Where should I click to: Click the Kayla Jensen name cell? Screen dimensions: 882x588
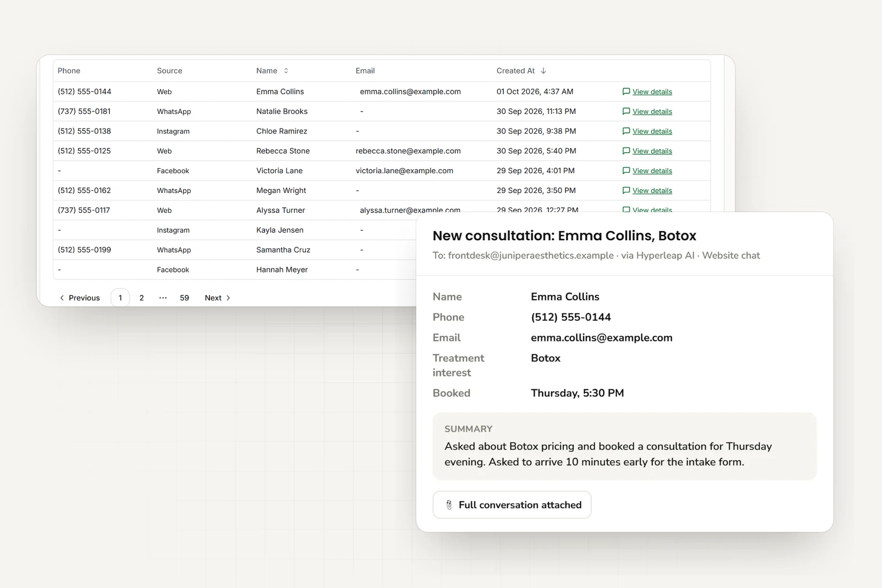(x=279, y=230)
